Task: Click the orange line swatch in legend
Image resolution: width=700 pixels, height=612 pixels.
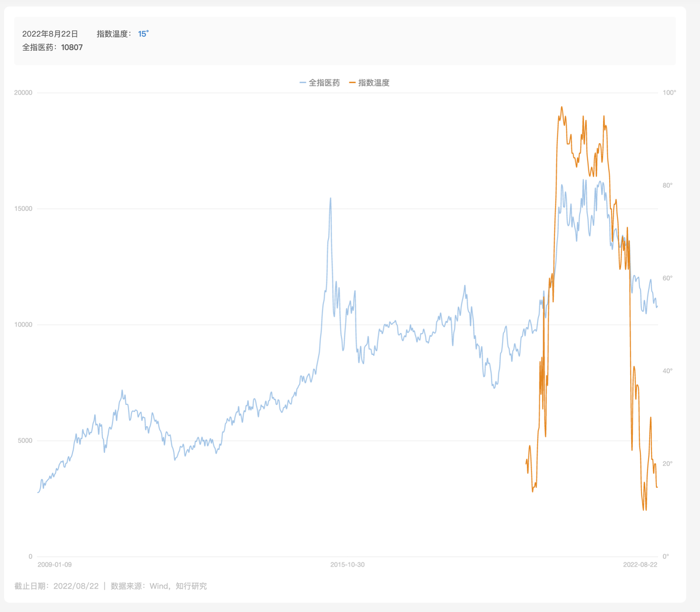Action: tap(352, 83)
